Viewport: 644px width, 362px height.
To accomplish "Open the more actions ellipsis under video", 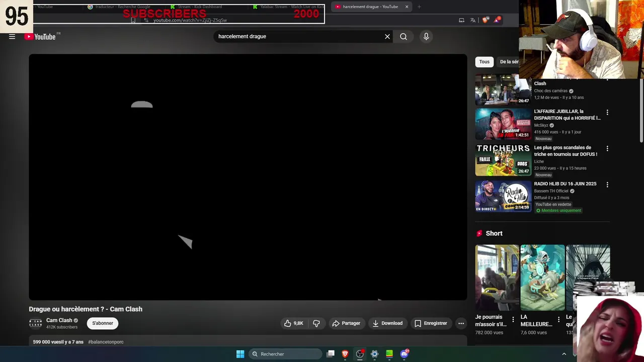I will point(461,323).
